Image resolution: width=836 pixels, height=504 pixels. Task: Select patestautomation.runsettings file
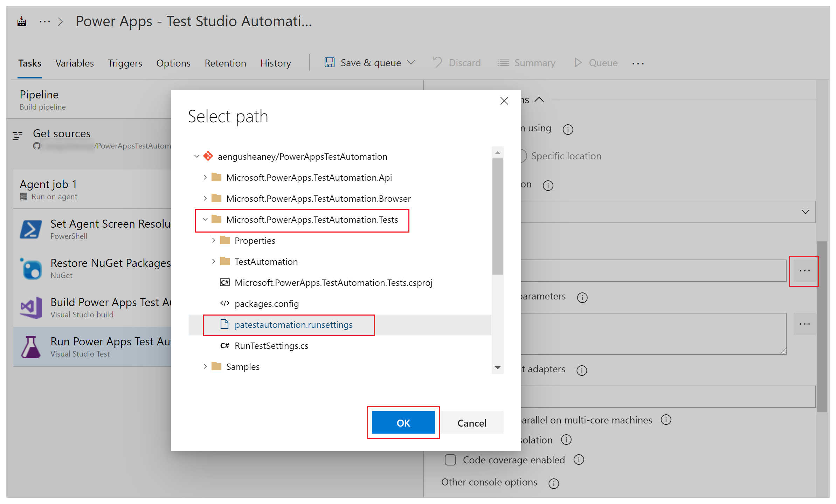coord(293,324)
